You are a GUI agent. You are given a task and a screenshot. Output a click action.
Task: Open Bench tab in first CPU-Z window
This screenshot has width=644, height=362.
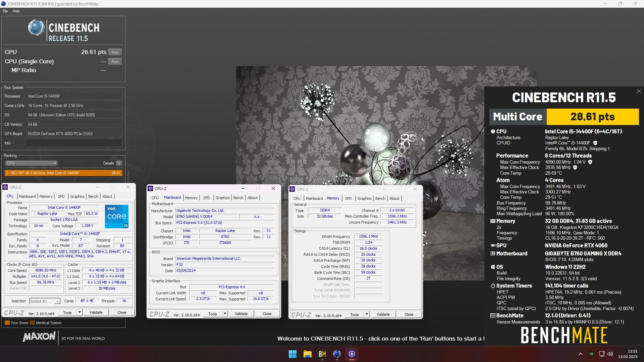(93, 196)
